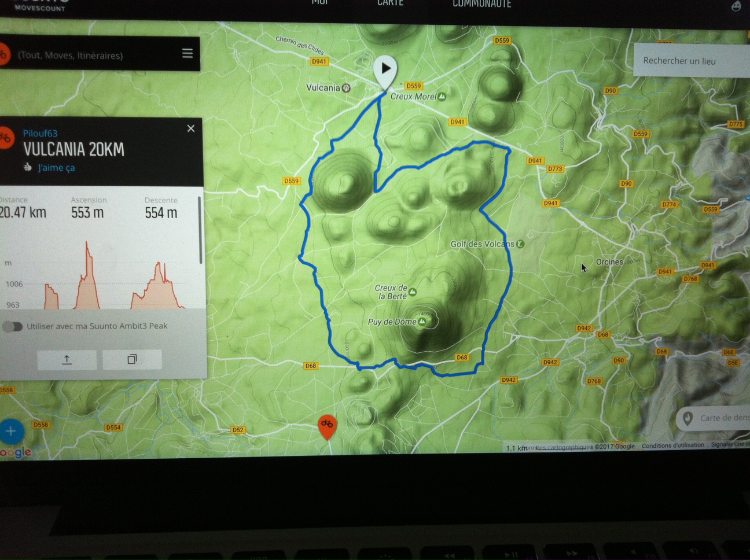Click the blue plus button to add
This screenshot has width=750, height=560.
[x=11, y=431]
